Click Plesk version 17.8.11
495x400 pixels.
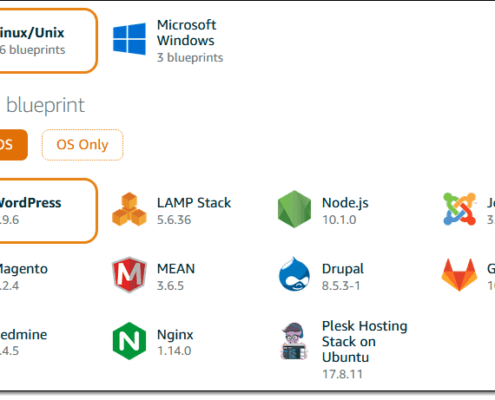coord(342,374)
